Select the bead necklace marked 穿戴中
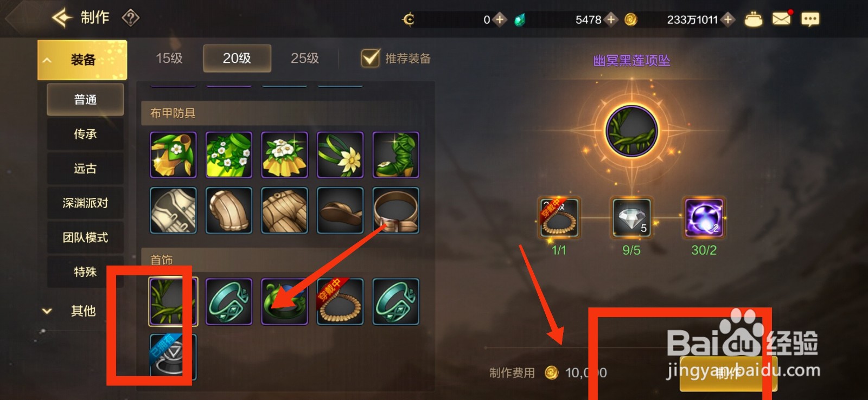 340,301
